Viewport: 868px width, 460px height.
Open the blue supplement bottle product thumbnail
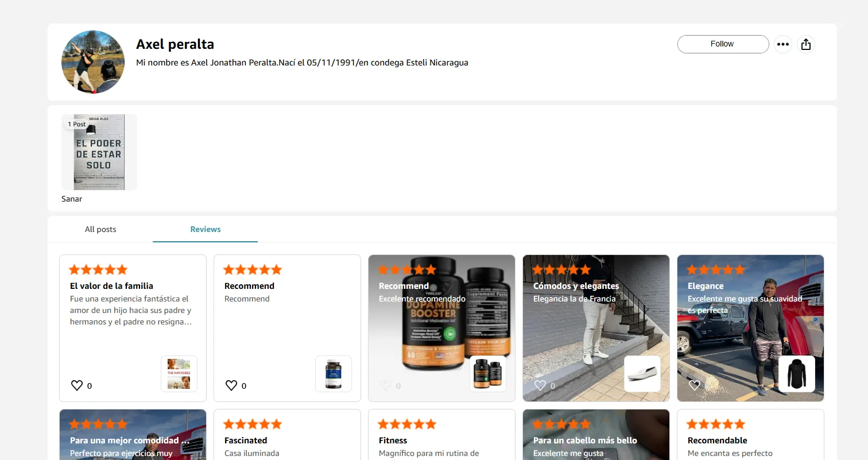pos(334,374)
